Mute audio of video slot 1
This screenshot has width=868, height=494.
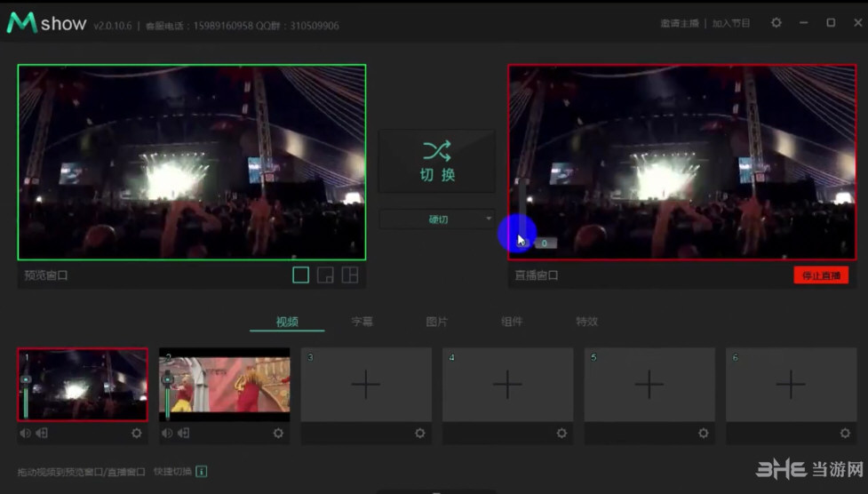25,434
